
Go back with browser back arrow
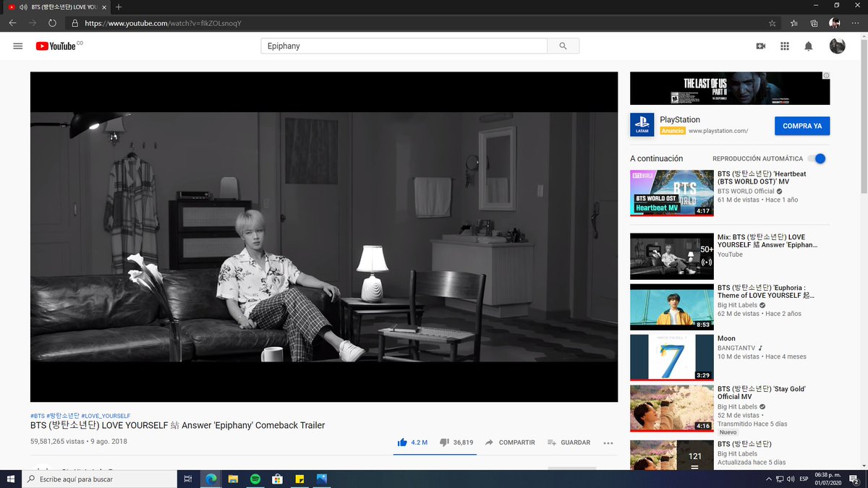(12, 23)
